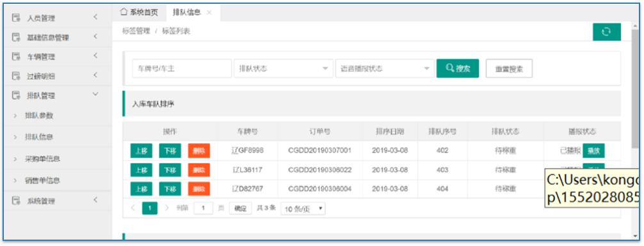Close the 排队信息 tab
The height and width of the screenshot is (246, 644).
coord(209,12)
